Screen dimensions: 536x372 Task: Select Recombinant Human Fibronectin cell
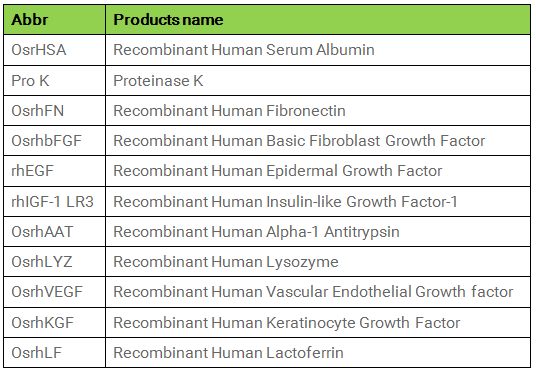tap(318, 111)
